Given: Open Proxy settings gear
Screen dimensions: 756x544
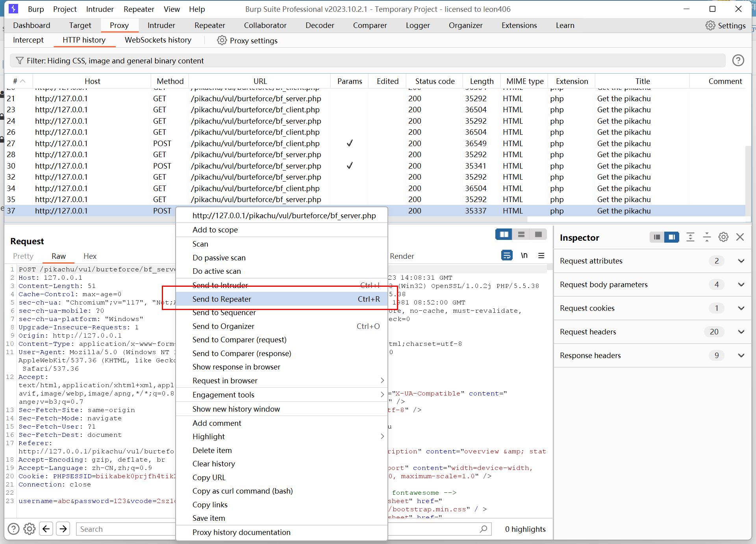Looking at the screenshot, I should pyautogui.click(x=222, y=41).
